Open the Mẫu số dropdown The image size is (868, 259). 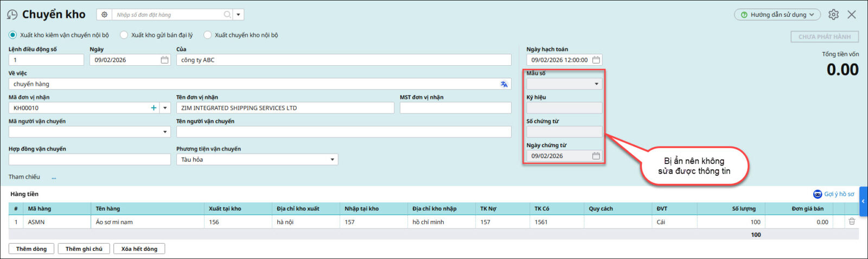click(x=596, y=84)
